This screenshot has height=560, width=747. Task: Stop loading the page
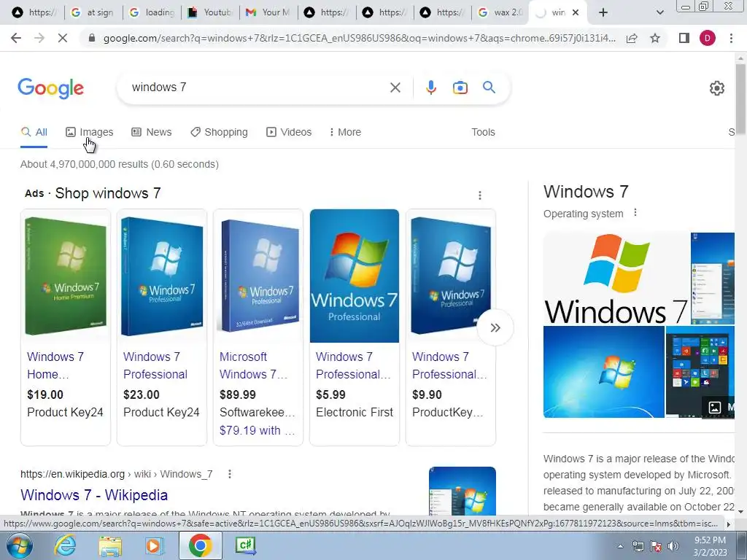click(63, 38)
